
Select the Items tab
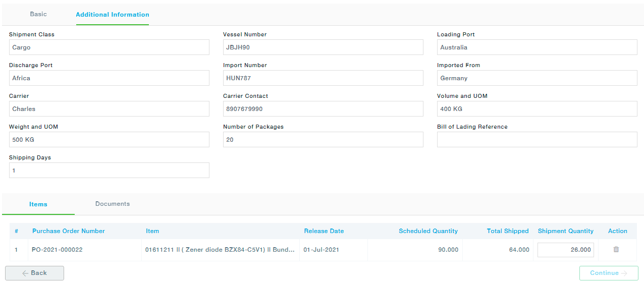tap(38, 204)
